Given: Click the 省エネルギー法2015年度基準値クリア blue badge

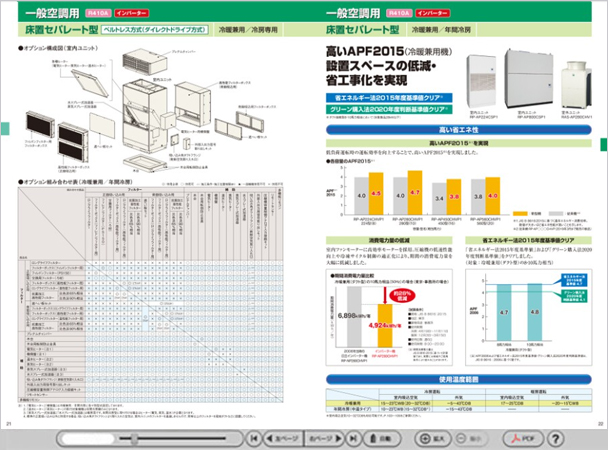Looking at the screenshot, I should pos(389,98).
